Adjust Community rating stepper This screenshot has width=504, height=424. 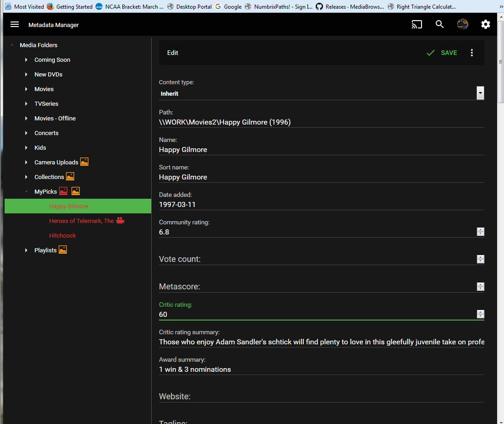pyautogui.click(x=481, y=232)
